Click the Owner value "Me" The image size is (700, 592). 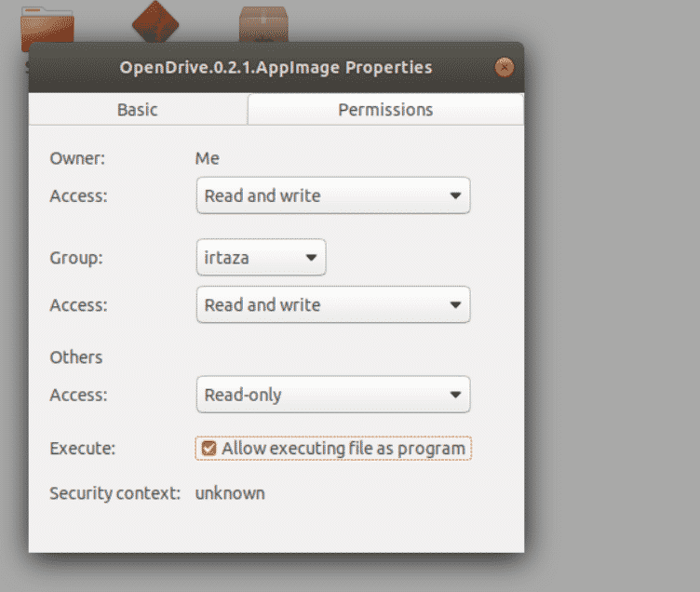(x=208, y=158)
